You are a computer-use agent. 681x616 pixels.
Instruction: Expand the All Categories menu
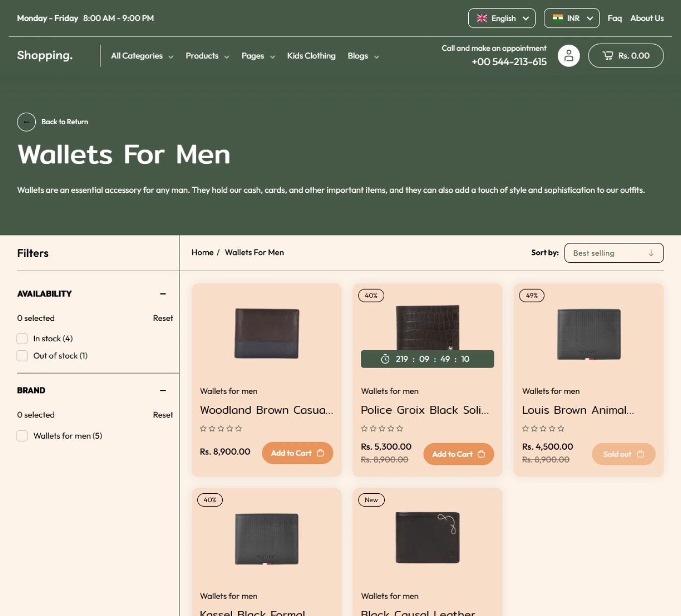[x=142, y=56]
